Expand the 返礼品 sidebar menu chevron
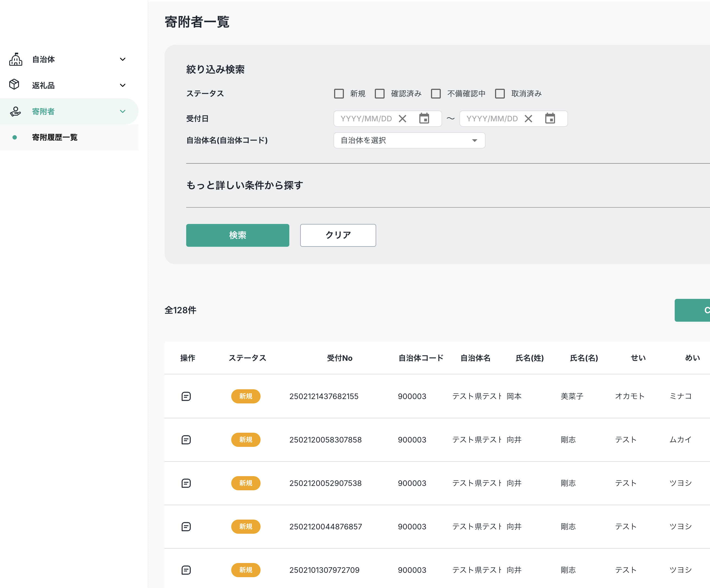Viewport: 710px width, 588px height. tap(123, 85)
